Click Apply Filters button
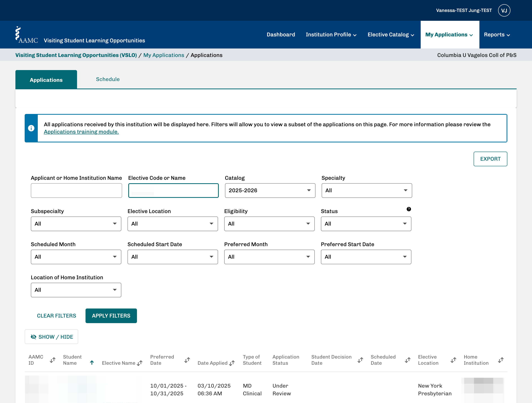The width and height of the screenshot is (532, 403). tap(111, 316)
